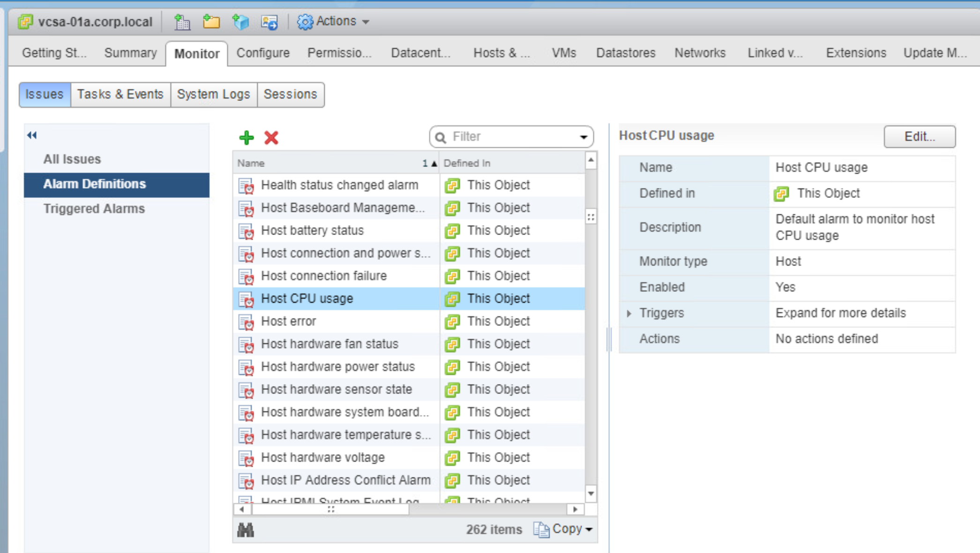Open the Networks tab
The height and width of the screenshot is (553, 980).
[700, 53]
